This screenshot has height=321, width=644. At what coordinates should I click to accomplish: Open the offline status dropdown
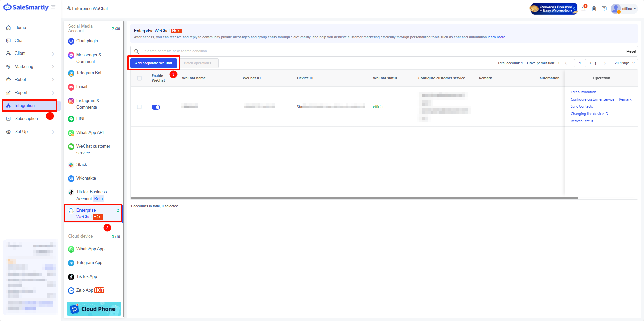point(629,9)
